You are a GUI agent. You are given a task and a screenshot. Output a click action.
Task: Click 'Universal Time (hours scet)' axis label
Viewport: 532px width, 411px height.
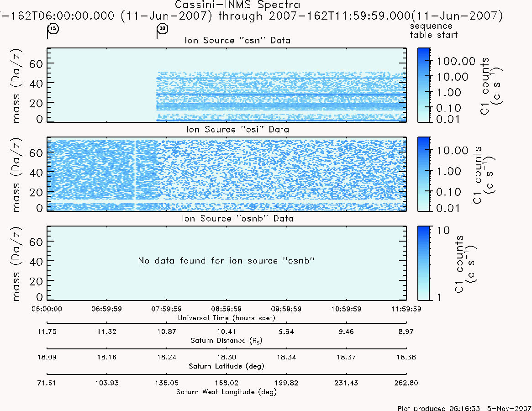[226, 318]
